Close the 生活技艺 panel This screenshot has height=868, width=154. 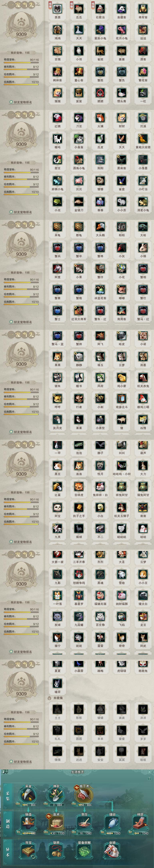click(149, 772)
